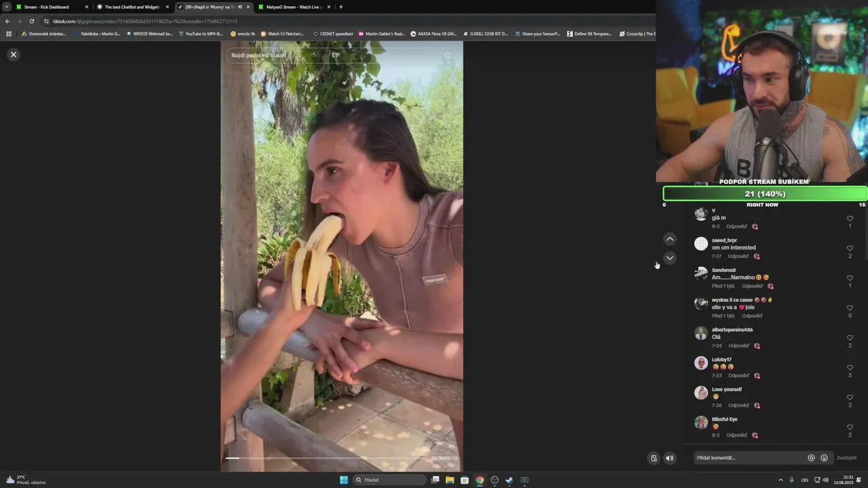This screenshot has width=868, height=488.
Task: Reply to Blissful Eye via Odpovědět
Action: click(737, 435)
